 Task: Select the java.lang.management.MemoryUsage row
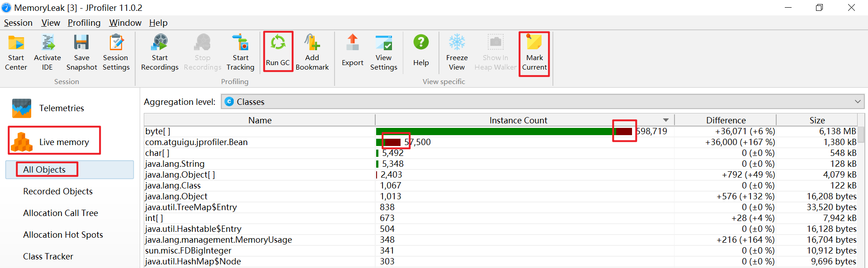tap(500, 240)
